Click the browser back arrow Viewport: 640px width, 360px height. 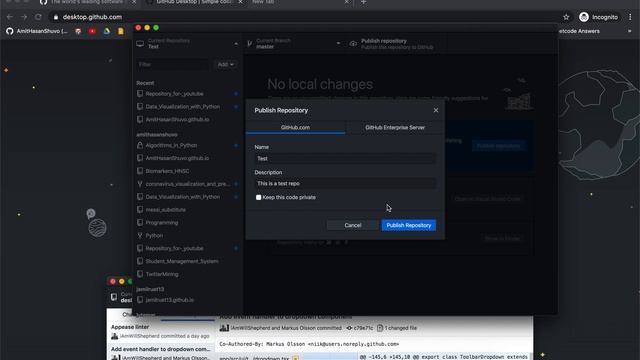coord(10,17)
